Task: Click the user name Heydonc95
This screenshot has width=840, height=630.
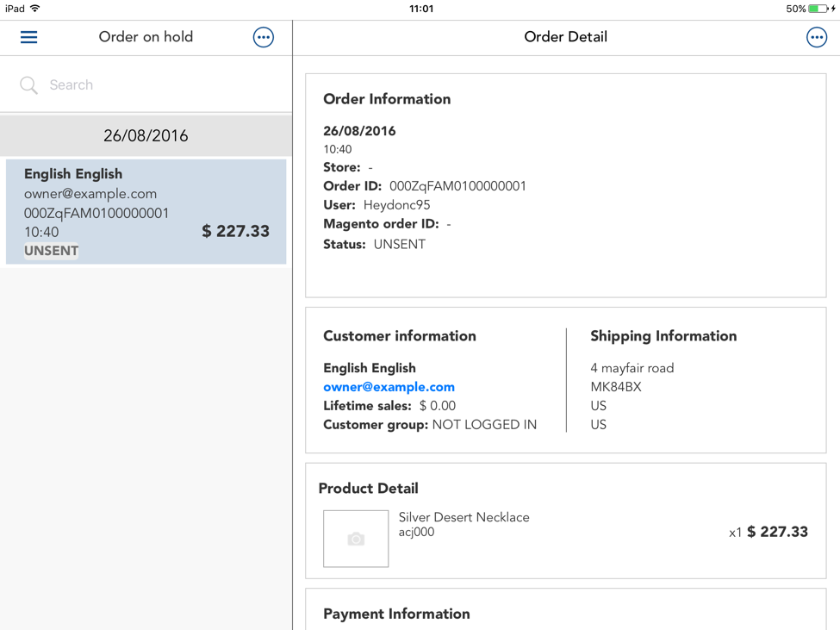Action: [x=396, y=204]
